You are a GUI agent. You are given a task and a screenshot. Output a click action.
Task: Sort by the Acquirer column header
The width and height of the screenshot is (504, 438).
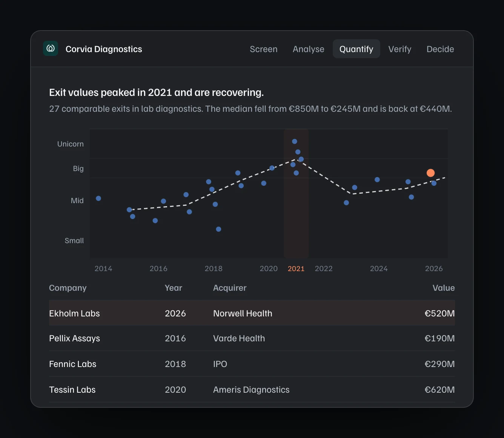(x=230, y=288)
